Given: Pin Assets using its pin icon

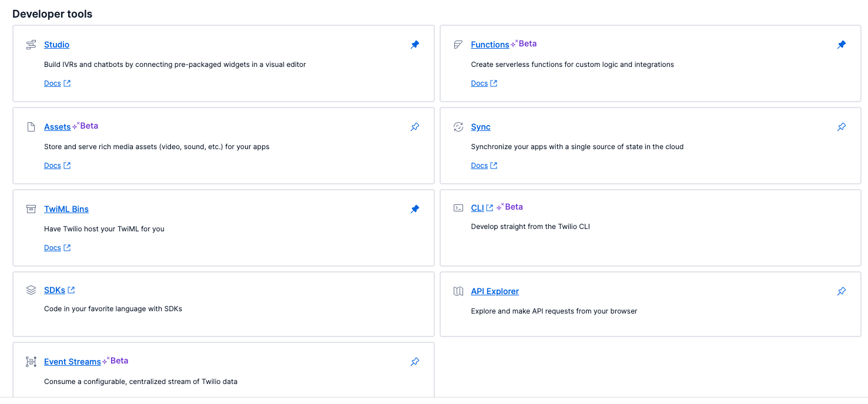Looking at the screenshot, I should coord(415,127).
